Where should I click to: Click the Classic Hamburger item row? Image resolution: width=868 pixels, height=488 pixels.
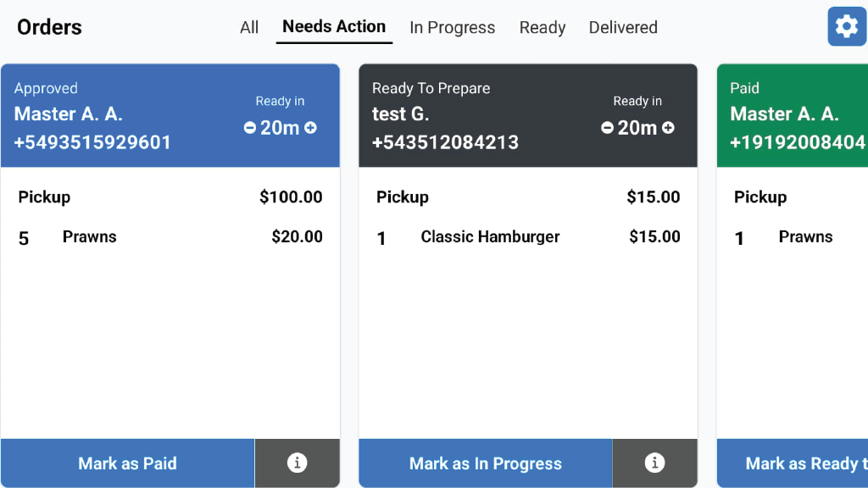[x=527, y=237]
